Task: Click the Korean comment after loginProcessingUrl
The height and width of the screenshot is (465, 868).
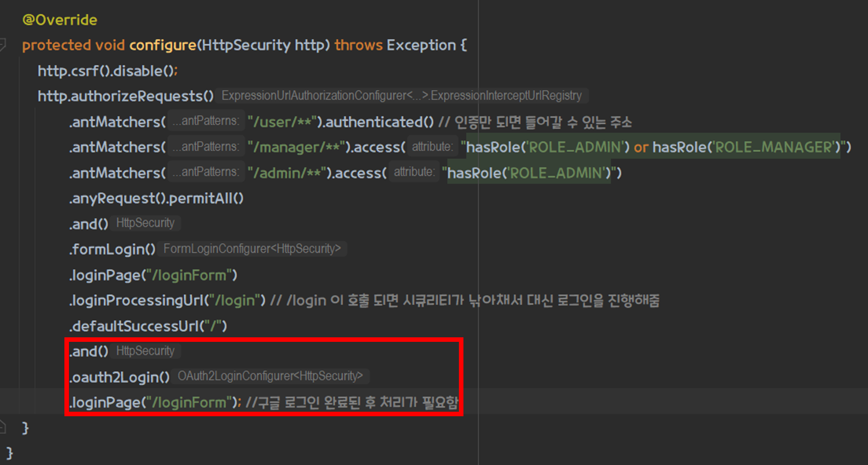Action: pyautogui.click(x=465, y=301)
